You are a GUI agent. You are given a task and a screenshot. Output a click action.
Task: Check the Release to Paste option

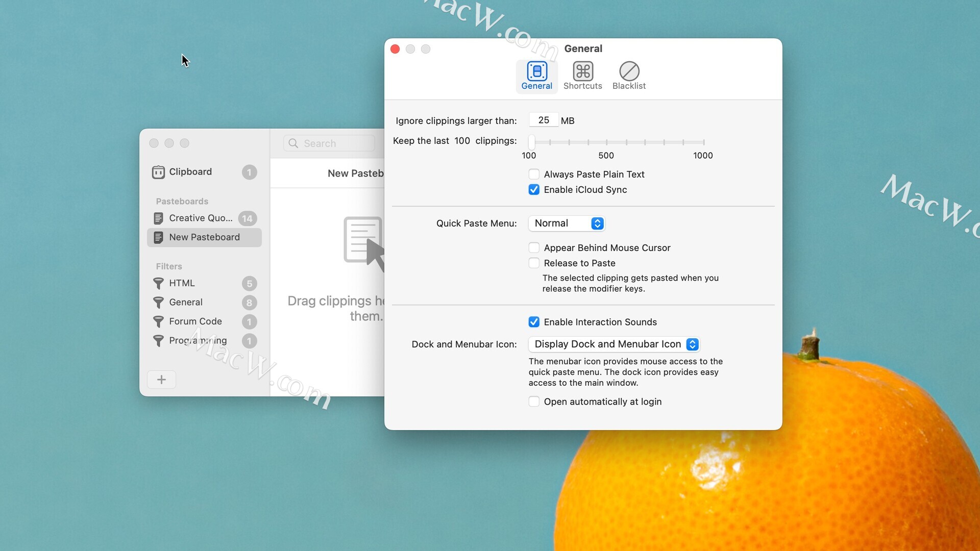[534, 263]
